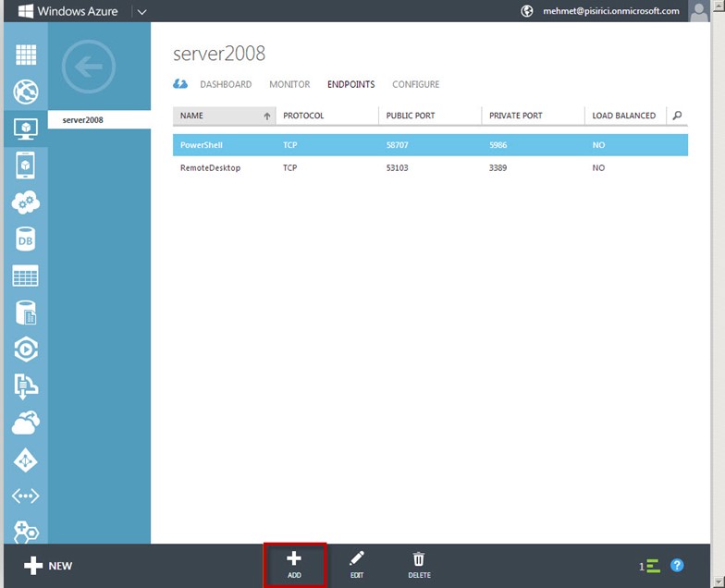Select server2008 in the left list
The image size is (725, 588).
tap(100, 120)
